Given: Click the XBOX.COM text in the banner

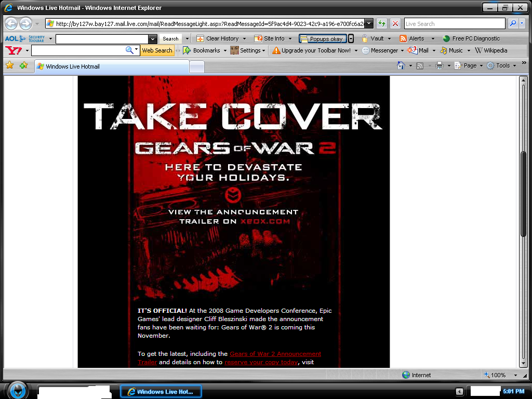Looking at the screenshot, I should 265,221.
